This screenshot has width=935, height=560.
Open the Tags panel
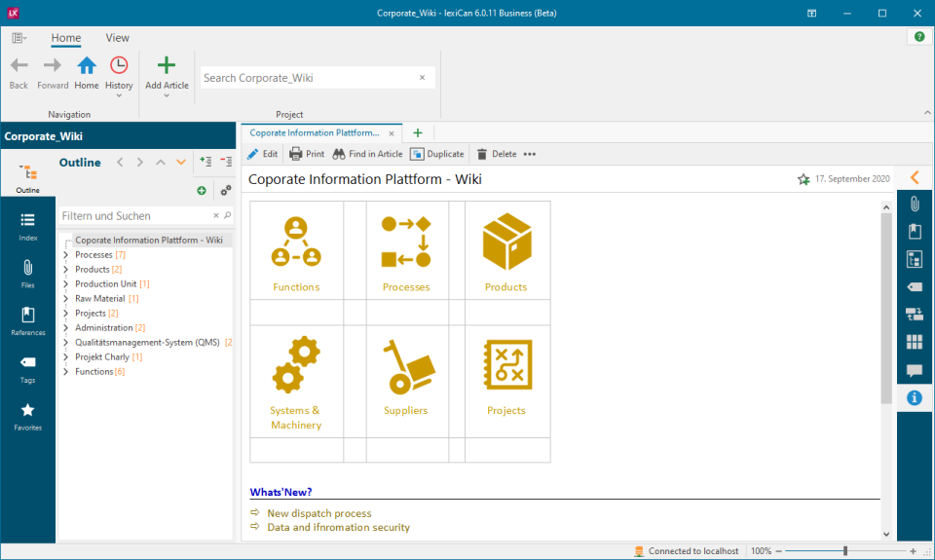click(27, 368)
